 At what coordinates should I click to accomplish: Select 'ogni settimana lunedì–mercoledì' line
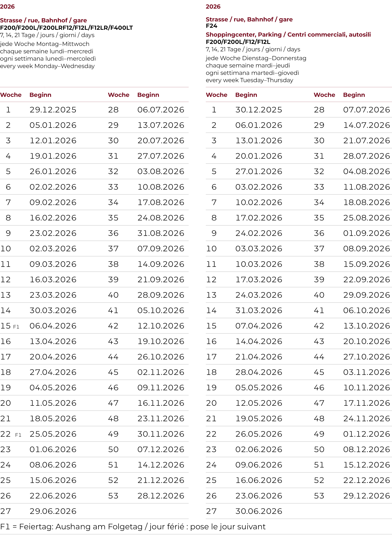coord(48,59)
